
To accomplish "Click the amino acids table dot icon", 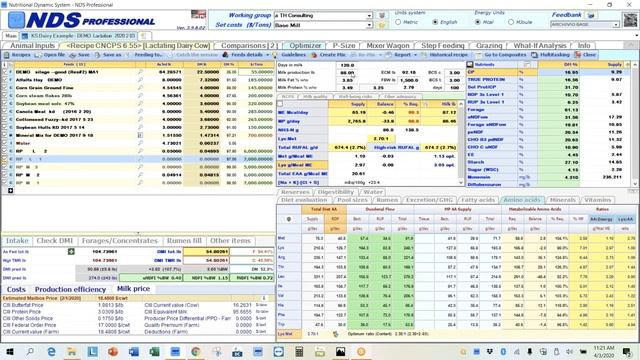I will point(289,219).
